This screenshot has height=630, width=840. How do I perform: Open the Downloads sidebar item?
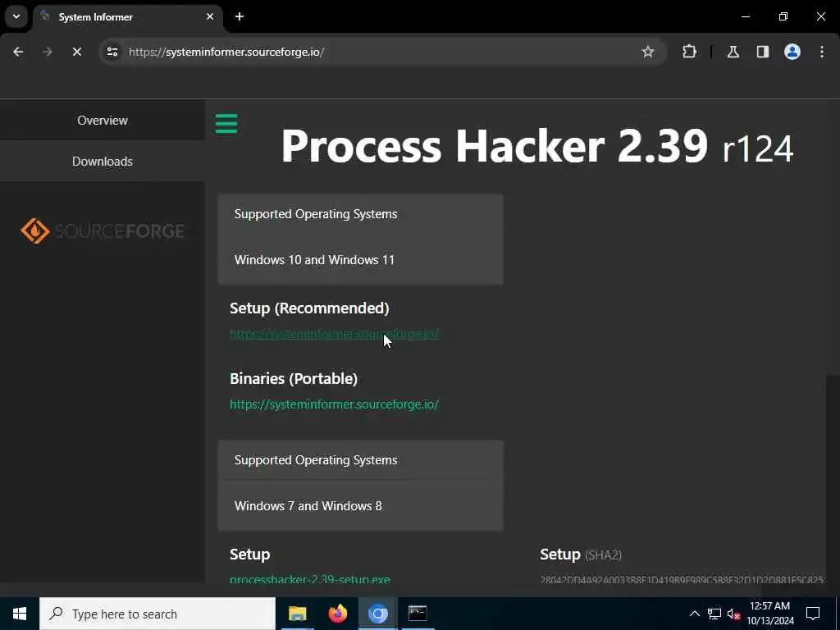click(103, 162)
